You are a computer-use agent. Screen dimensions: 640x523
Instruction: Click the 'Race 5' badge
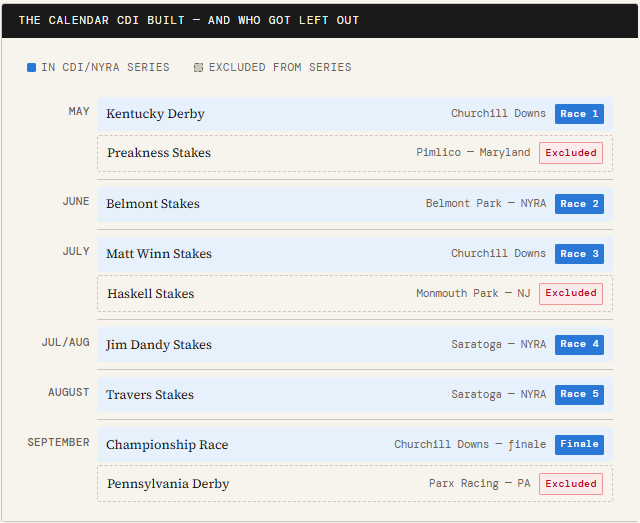[x=579, y=395]
